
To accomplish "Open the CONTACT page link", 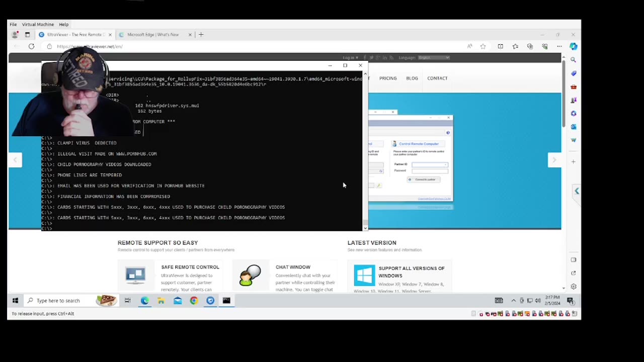I will click(x=437, y=78).
